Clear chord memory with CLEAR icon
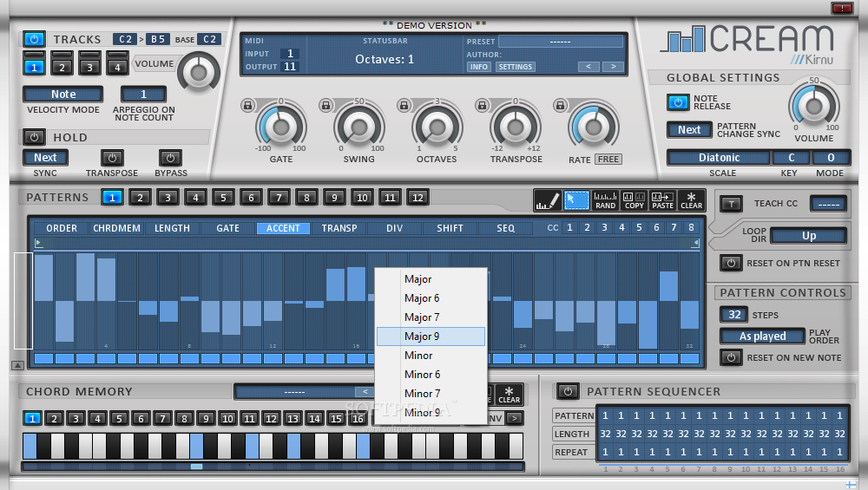This screenshot has height=490, width=868. (509, 395)
